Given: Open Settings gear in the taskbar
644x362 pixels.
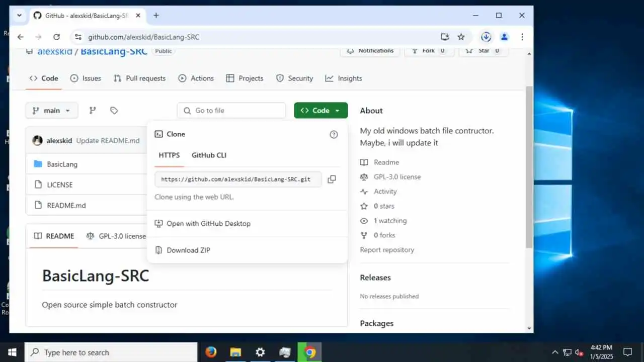Looking at the screenshot, I should click(x=260, y=352).
